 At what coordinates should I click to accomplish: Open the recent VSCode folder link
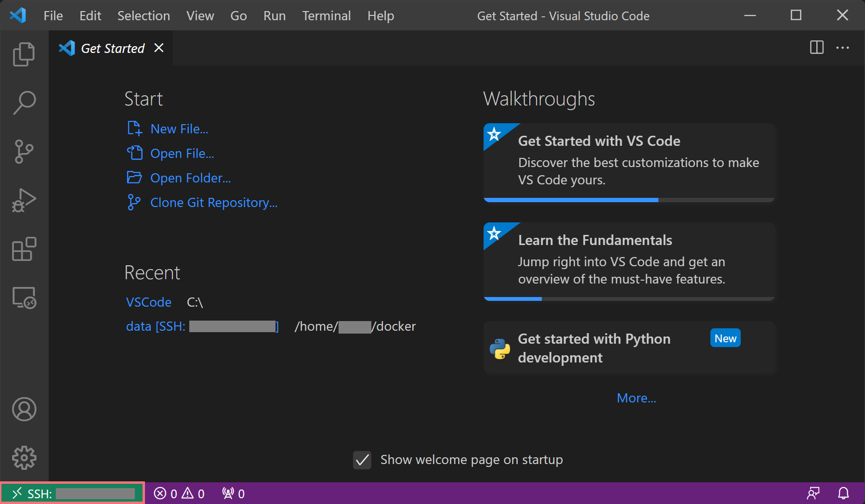(x=149, y=302)
